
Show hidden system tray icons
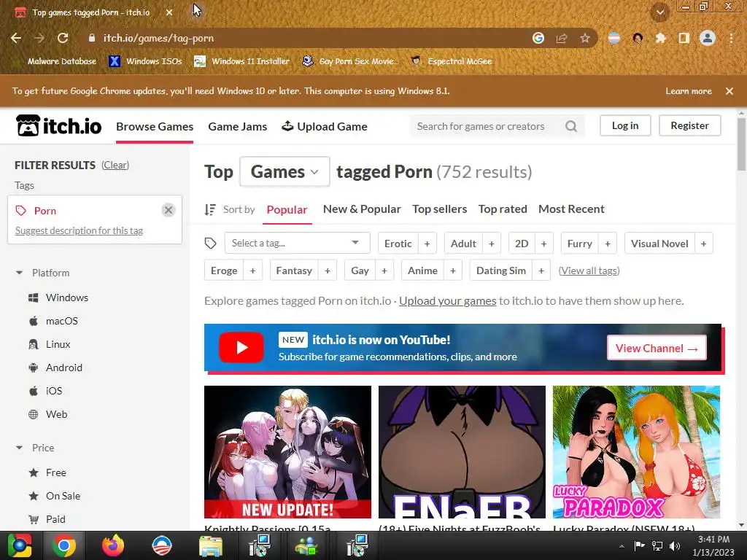coord(622,546)
